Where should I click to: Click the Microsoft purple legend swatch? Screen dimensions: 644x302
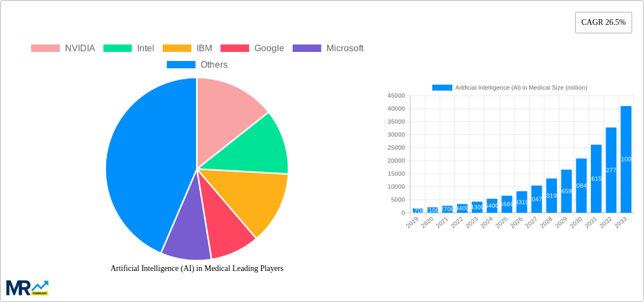point(307,49)
